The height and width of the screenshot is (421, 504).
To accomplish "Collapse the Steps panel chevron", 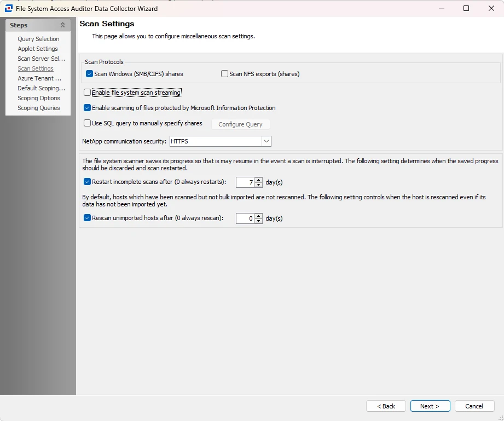I will coord(63,25).
